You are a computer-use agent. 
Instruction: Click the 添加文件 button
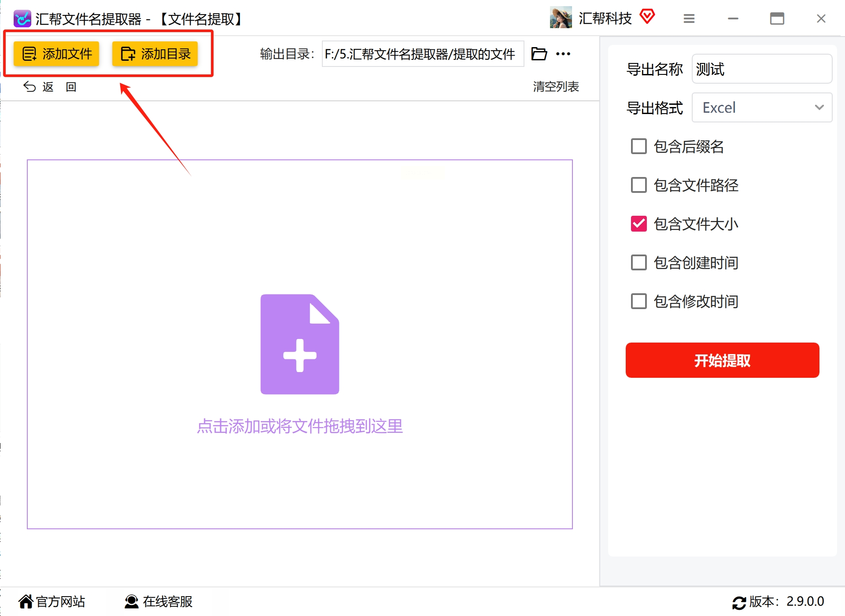pyautogui.click(x=56, y=54)
